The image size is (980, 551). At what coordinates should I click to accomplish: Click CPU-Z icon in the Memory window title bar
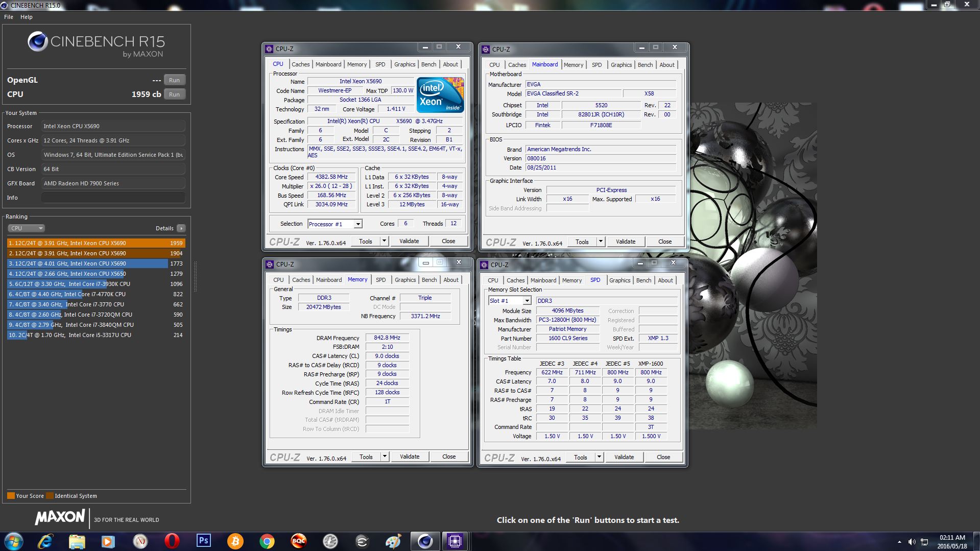(x=270, y=265)
